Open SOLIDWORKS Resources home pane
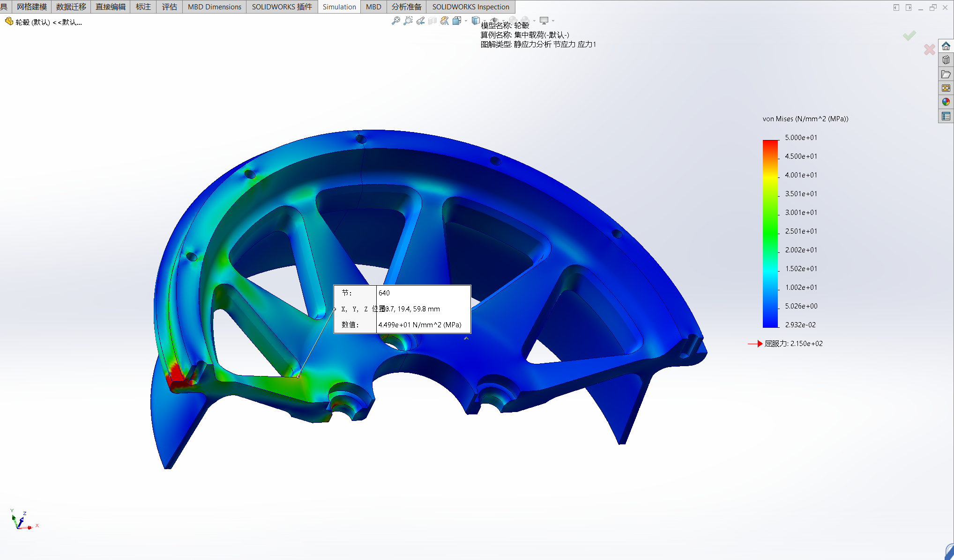 [x=946, y=46]
